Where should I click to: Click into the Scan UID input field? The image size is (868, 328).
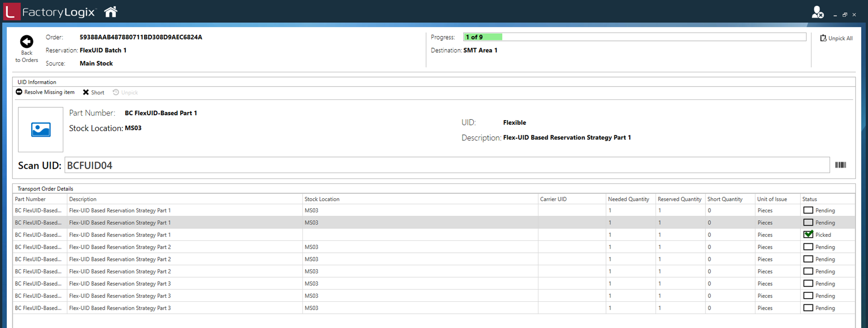point(447,166)
